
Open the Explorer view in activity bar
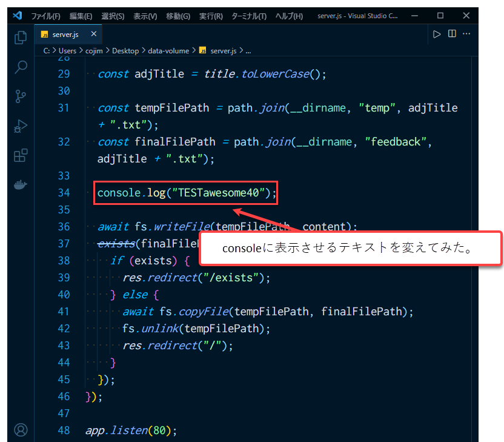pyautogui.click(x=21, y=38)
